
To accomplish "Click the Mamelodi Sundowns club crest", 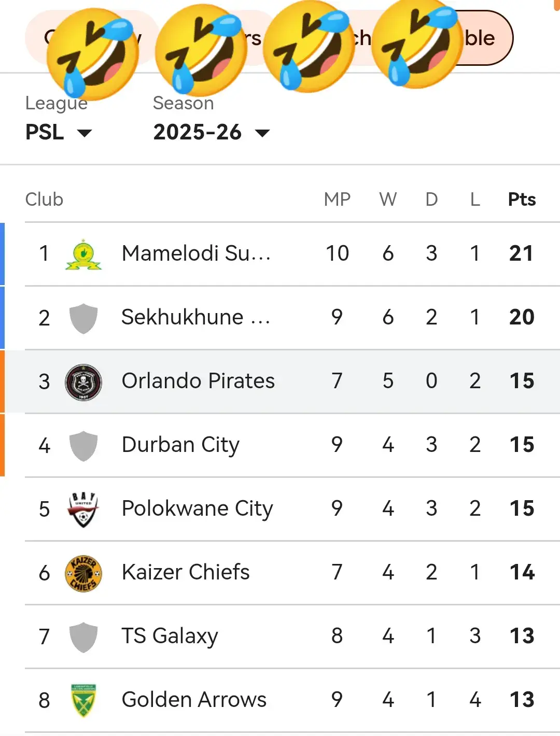I will [x=83, y=254].
